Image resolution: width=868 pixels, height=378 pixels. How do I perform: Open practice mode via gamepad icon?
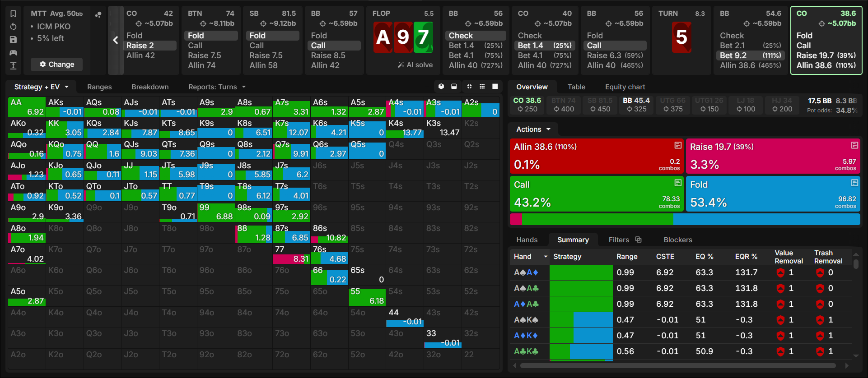[14, 53]
